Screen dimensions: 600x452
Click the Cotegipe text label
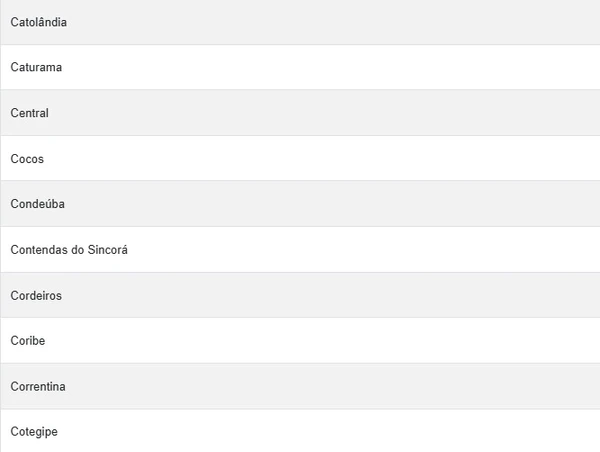tap(35, 432)
